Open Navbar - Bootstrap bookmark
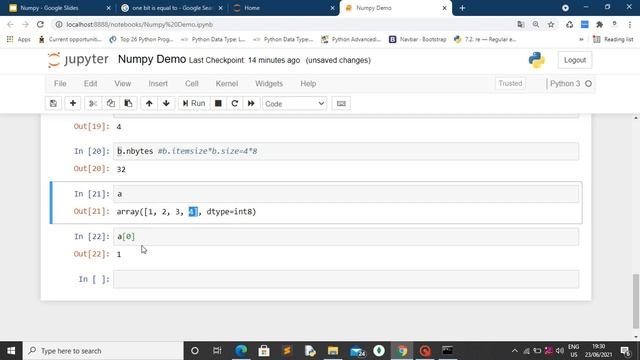Screen dimensions: 640x360 coord(418,39)
